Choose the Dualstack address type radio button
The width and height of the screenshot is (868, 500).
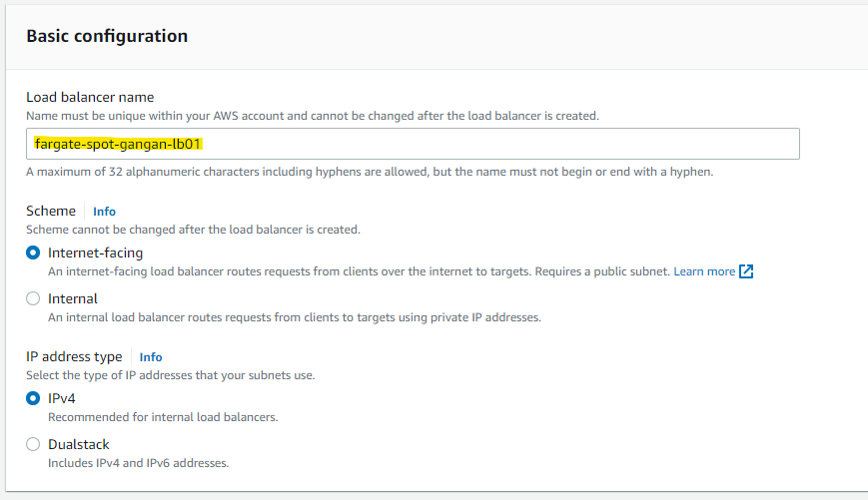[33, 444]
